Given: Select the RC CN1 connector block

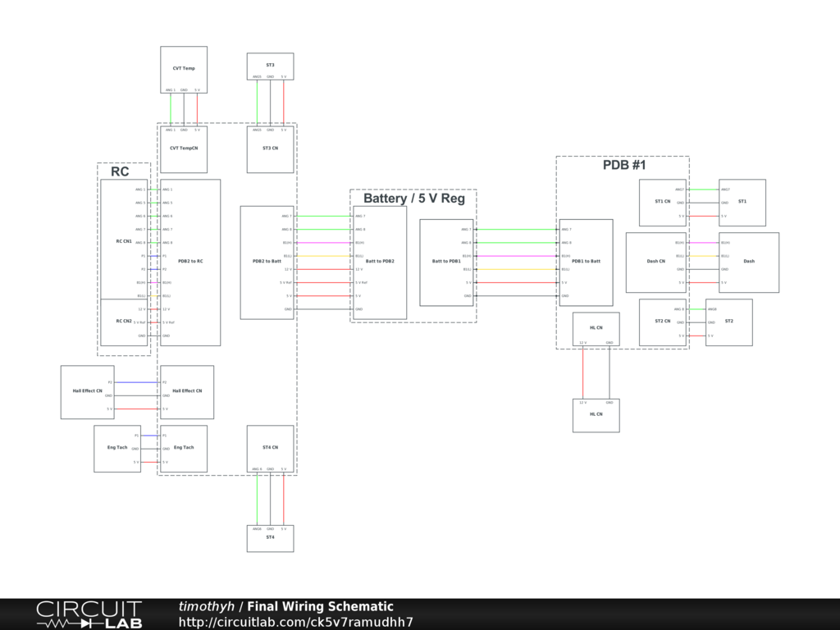Looking at the screenshot, I should click(123, 241).
